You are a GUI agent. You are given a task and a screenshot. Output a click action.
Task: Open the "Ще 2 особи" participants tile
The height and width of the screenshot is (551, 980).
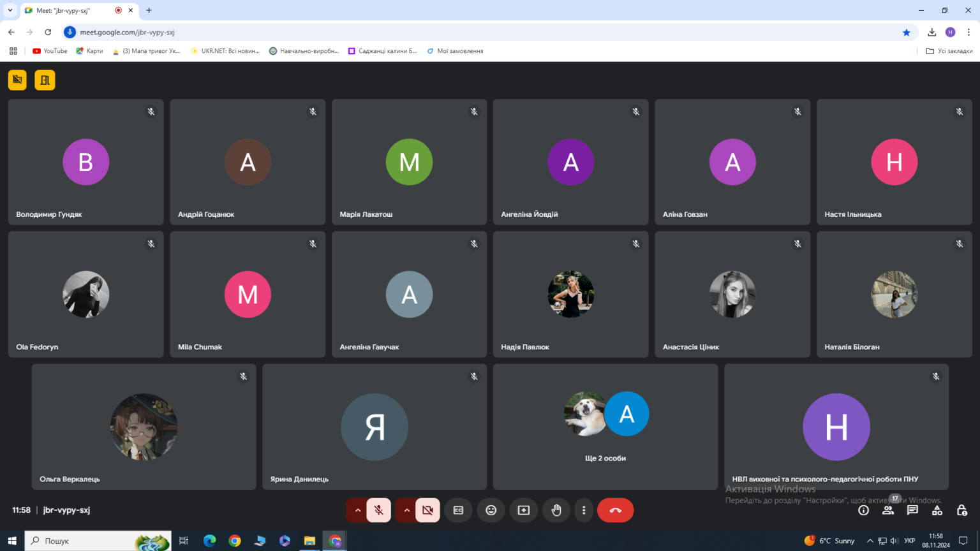pyautogui.click(x=605, y=427)
